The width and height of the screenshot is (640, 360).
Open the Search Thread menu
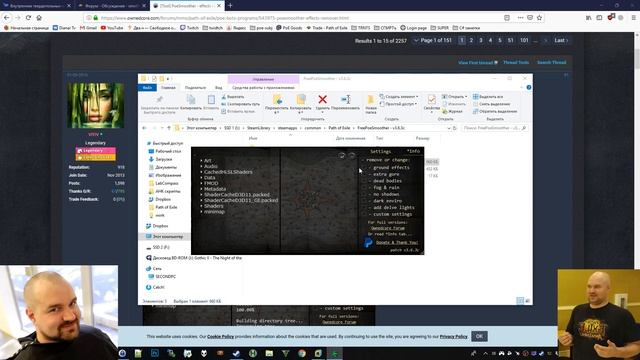[552, 62]
